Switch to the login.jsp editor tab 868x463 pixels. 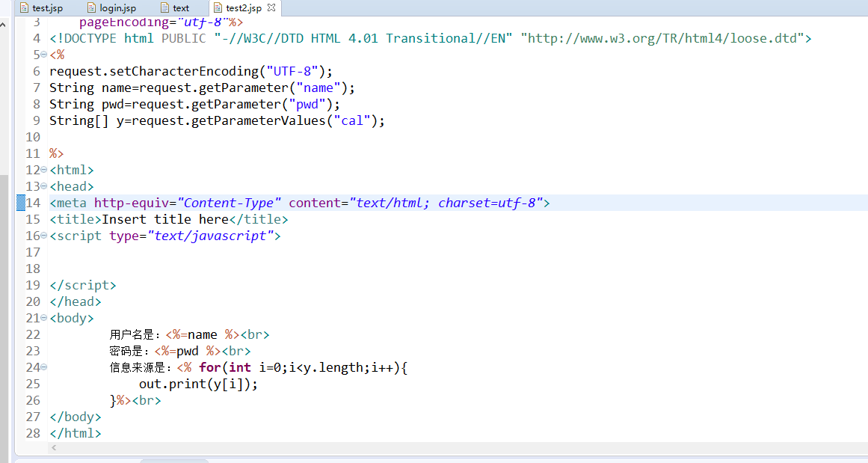(x=112, y=7)
